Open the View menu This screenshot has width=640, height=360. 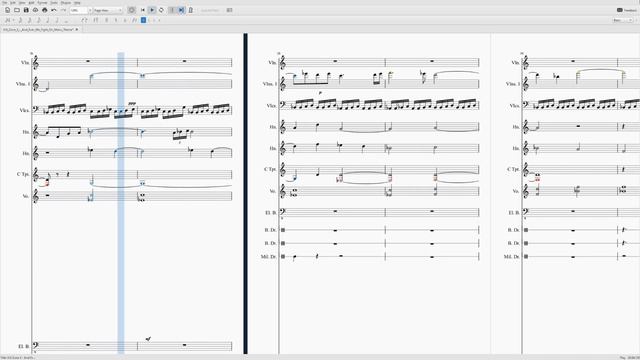tap(22, 2)
